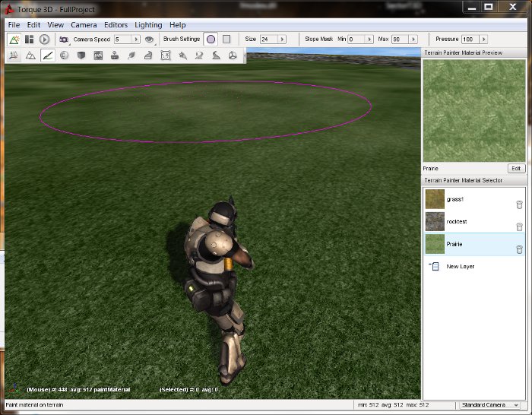Select the Terrain Editor mountain icon
Viewport: 532px width, 415px height.
pyautogui.click(x=30, y=55)
